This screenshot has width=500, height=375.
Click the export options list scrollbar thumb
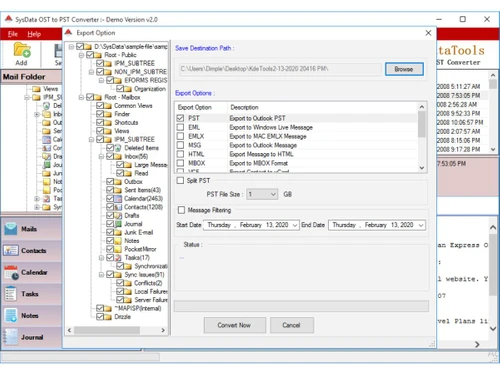click(x=422, y=124)
